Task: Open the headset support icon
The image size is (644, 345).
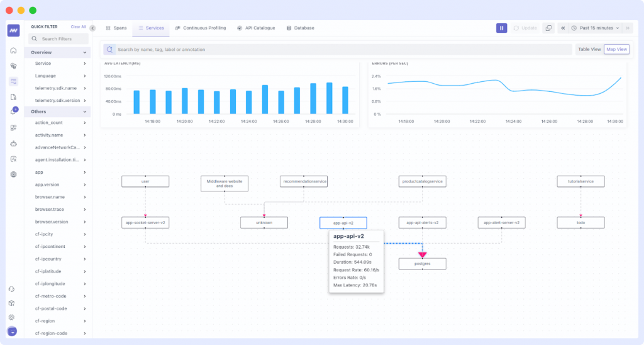Action: coord(12,289)
